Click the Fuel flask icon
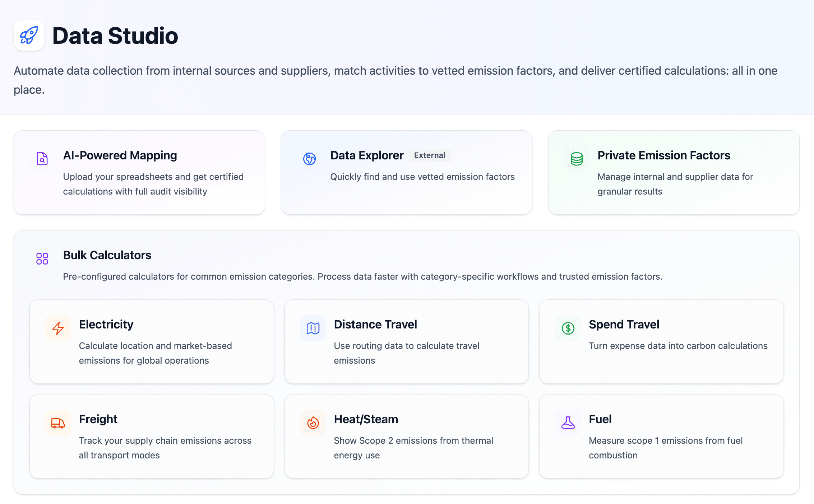The image size is (814, 504). 568,423
